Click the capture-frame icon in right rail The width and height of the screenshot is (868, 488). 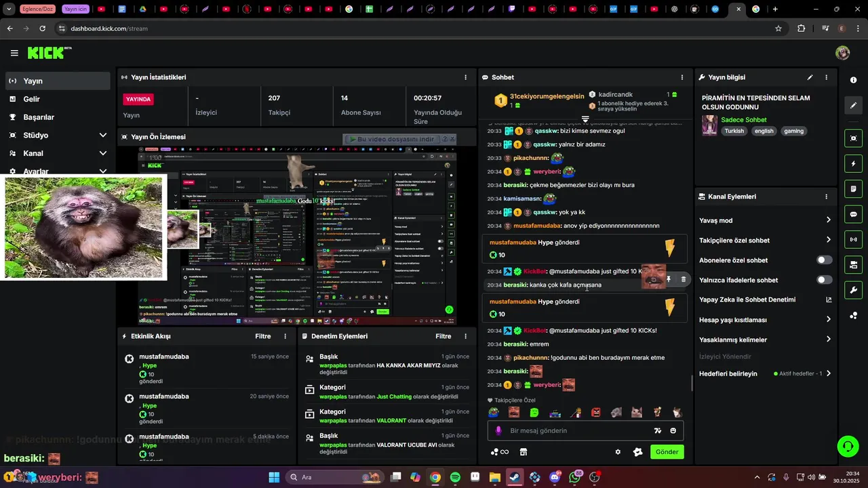[853, 138]
